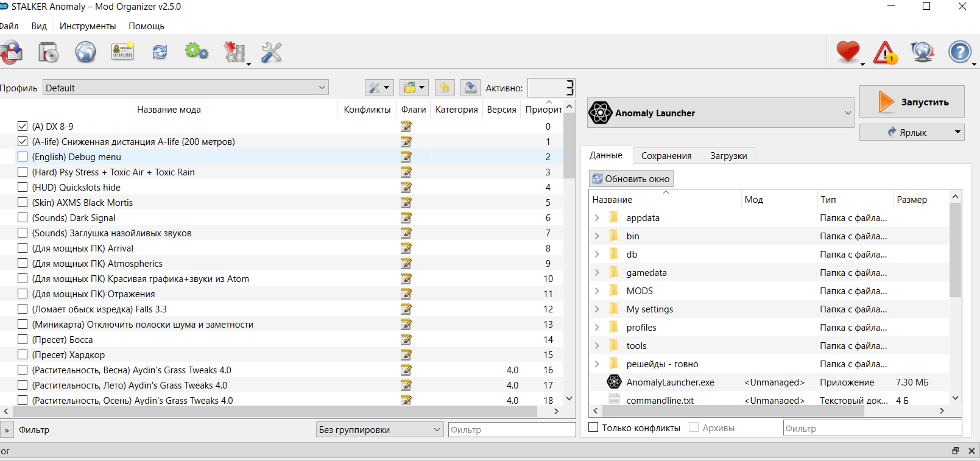Image resolution: width=980 pixels, height=461 pixels.
Task: Disable the (A) DX 8-9 mod checkbox
Action: pos(23,126)
